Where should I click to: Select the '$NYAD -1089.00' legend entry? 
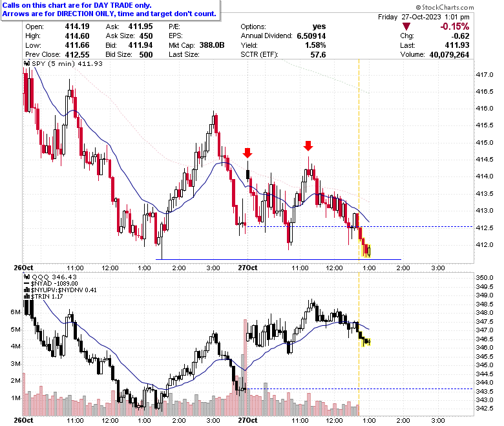(x=54, y=284)
